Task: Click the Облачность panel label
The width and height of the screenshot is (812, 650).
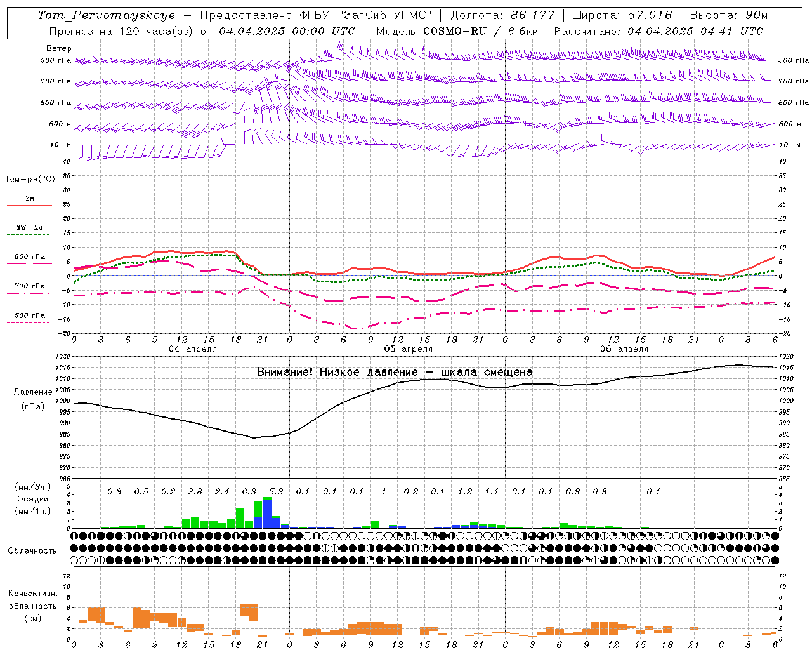Action: point(32,550)
